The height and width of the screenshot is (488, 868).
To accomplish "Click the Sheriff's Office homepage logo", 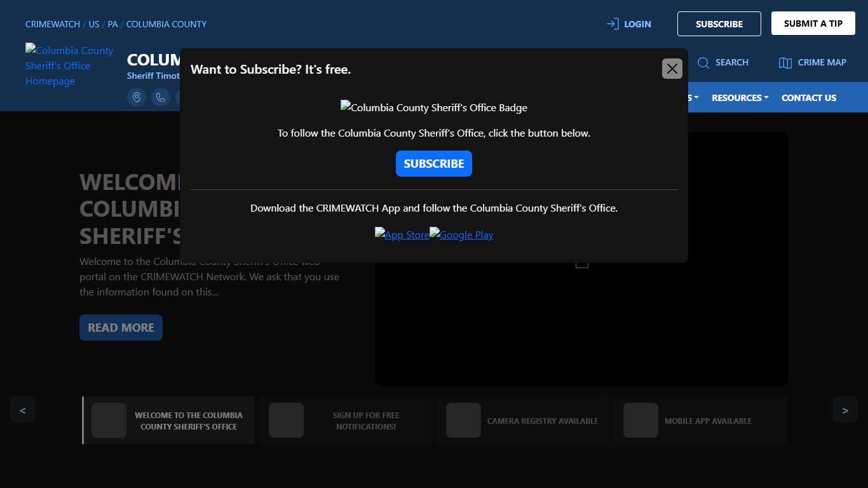I will point(69,65).
